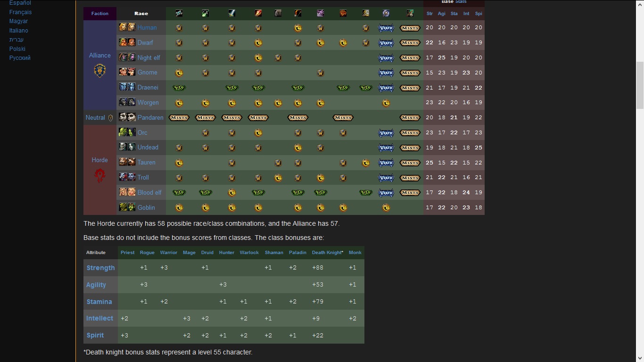Click the Mists icon in the Dwarf row

(410, 43)
